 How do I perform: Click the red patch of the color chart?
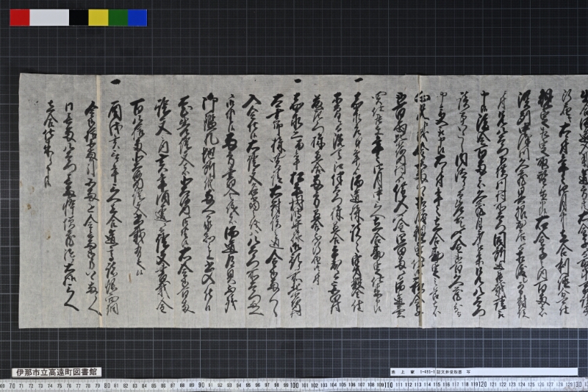point(20,18)
